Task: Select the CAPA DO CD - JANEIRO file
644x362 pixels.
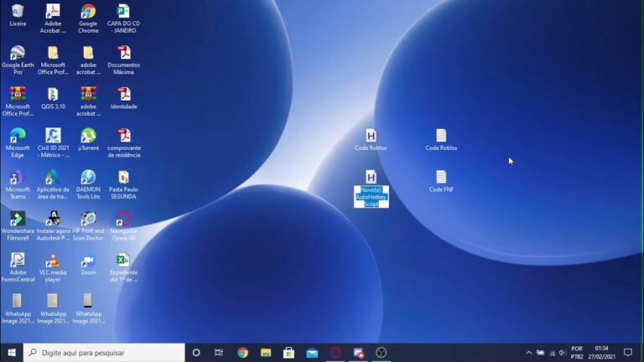Action: (123, 11)
